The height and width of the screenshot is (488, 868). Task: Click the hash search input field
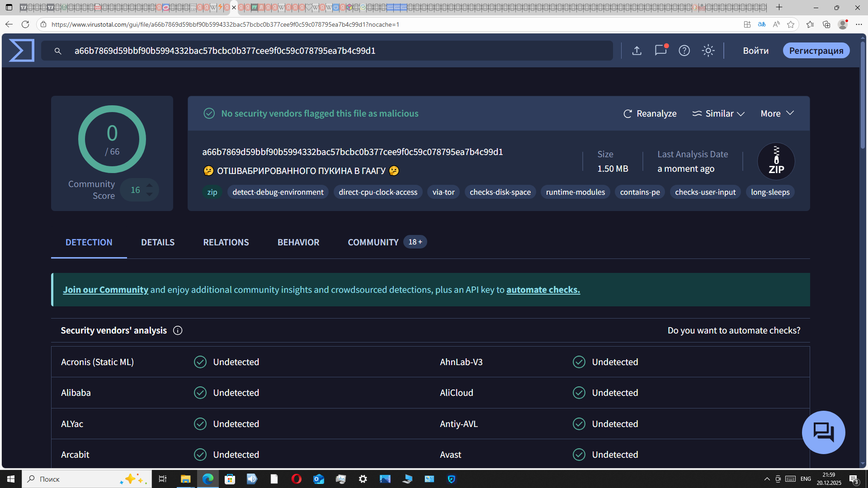coord(316,51)
